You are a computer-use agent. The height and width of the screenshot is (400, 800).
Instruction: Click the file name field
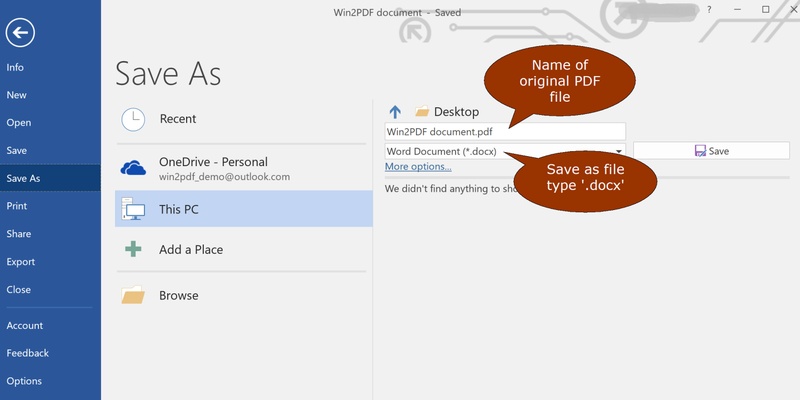(x=505, y=132)
